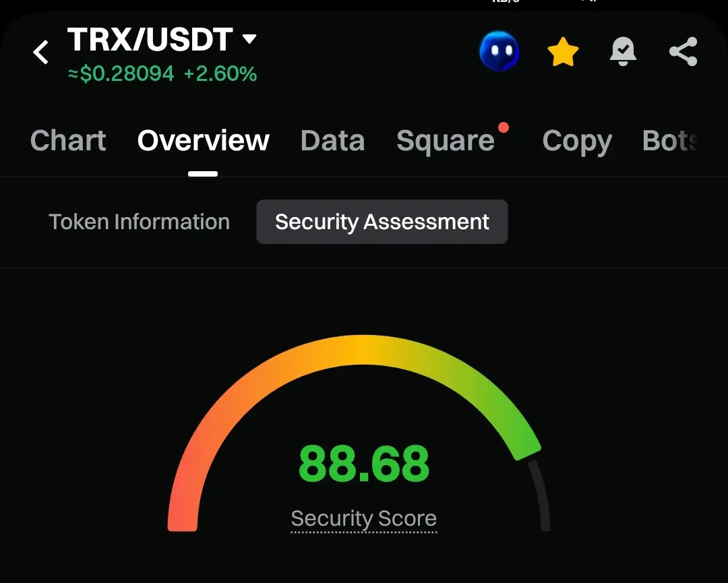Select the Token Information sub-tab

click(140, 222)
